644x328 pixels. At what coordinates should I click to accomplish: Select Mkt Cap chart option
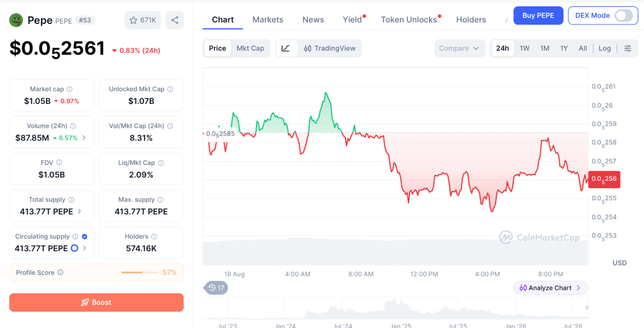(250, 48)
